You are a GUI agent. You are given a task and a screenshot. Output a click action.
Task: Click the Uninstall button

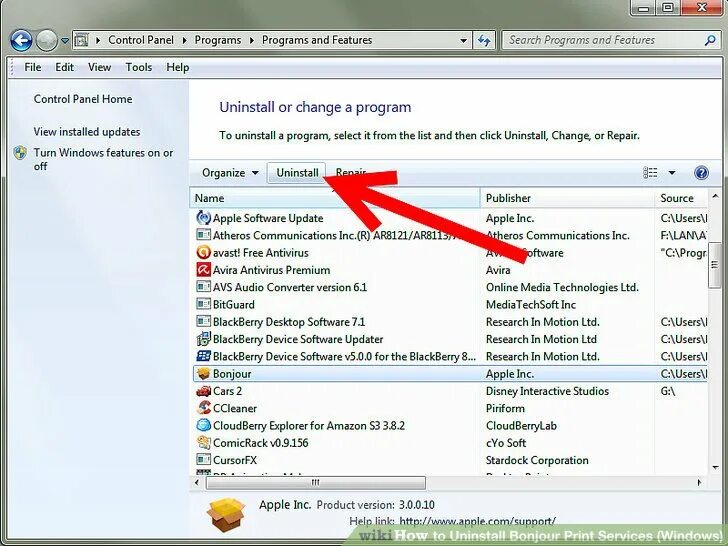coord(297,173)
